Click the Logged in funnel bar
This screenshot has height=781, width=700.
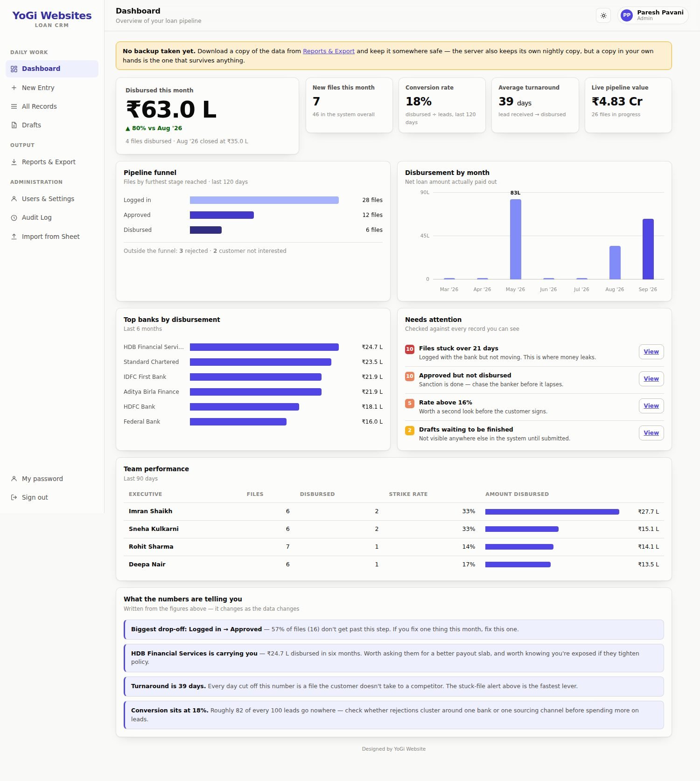click(x=264, y=200)
